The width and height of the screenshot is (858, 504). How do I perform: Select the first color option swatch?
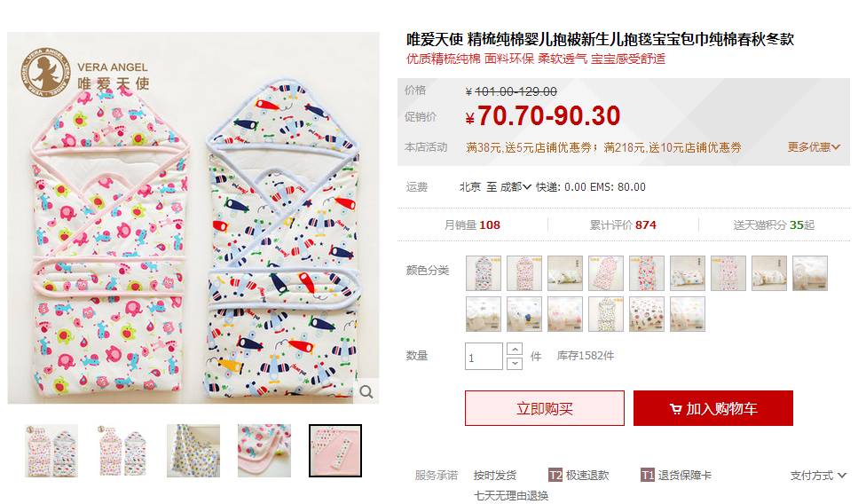click(x=484, y=273)
